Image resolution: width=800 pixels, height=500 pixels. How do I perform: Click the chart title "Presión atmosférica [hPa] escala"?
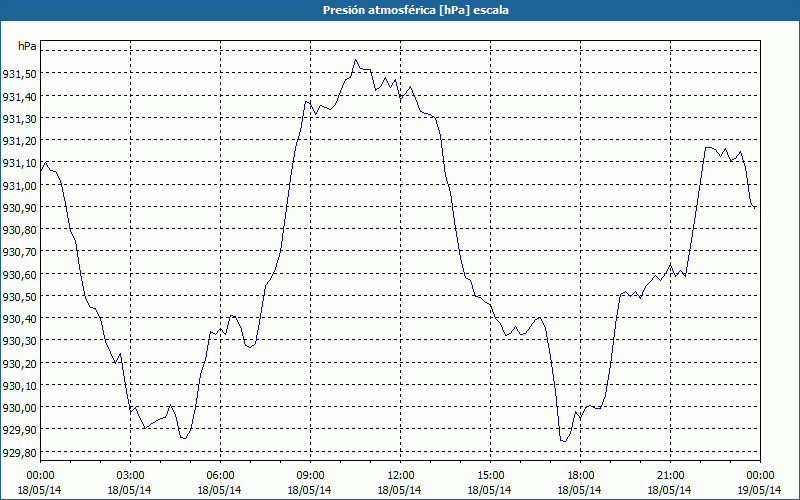[x=400, y=10]
